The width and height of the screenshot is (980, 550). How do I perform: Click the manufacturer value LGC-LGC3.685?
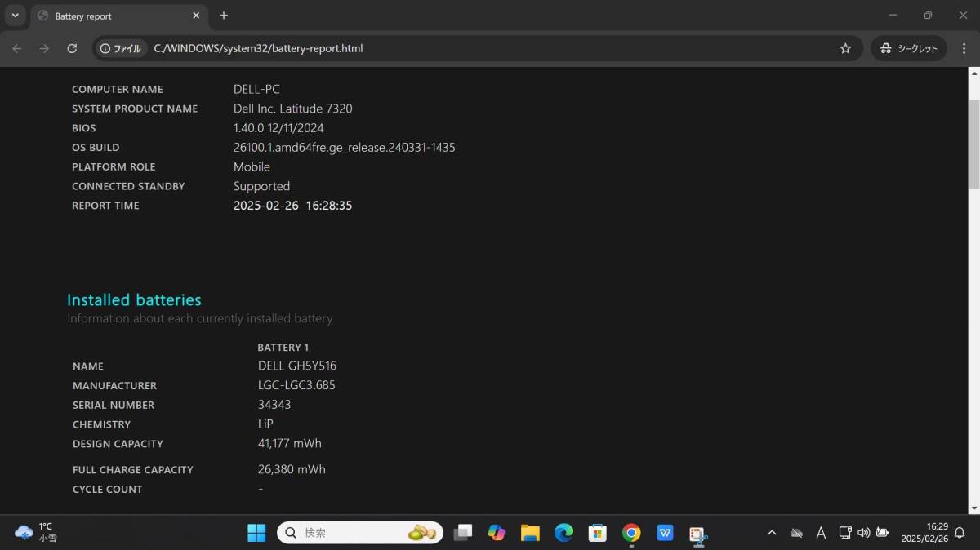[x=296, y=385]
